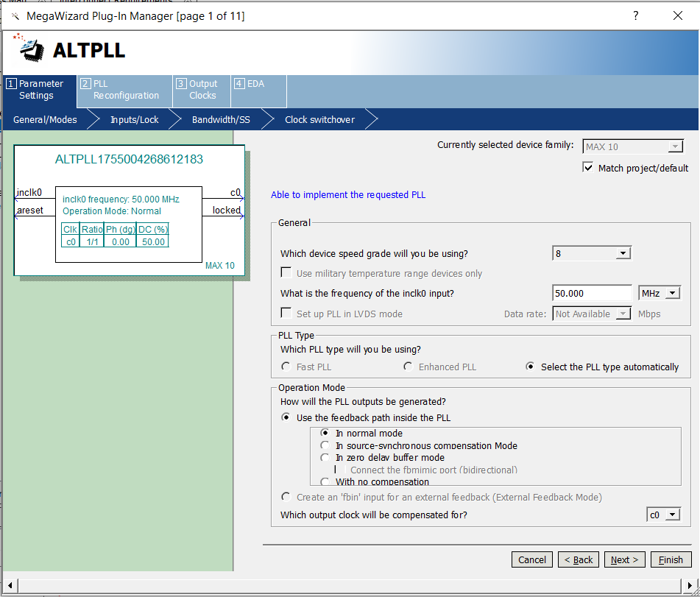Toggle Match project/default checkbox

[x=588, y=167]
